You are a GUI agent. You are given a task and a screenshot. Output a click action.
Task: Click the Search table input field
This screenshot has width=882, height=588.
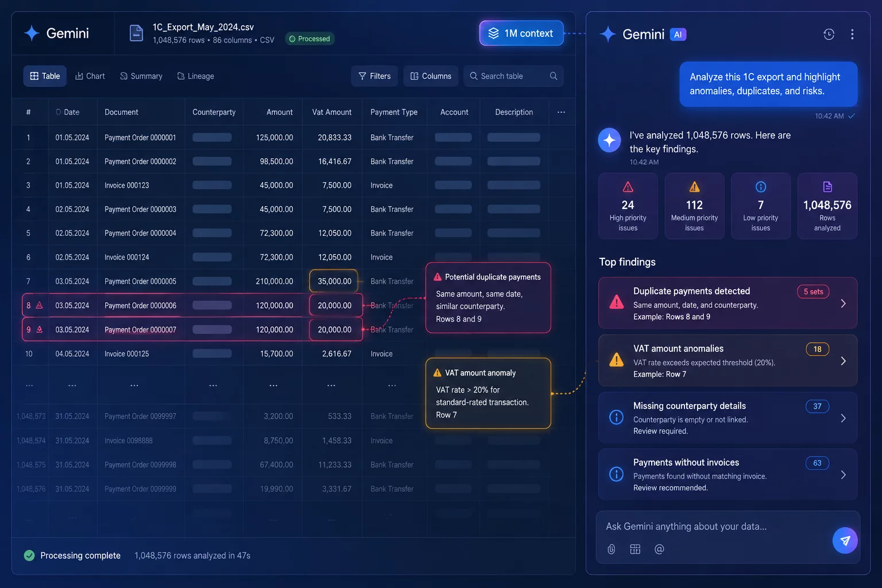[x=513, y=76]
